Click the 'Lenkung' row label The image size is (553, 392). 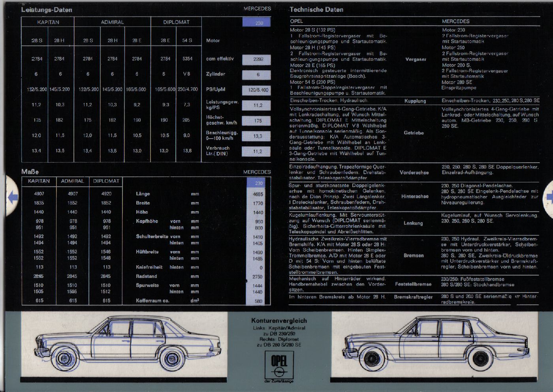(413, 223)
